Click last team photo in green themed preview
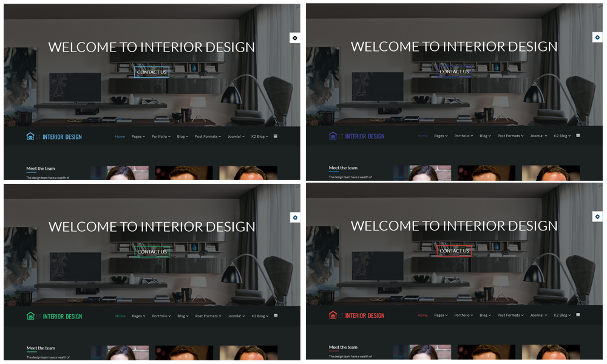 click(x=248, y=352)
